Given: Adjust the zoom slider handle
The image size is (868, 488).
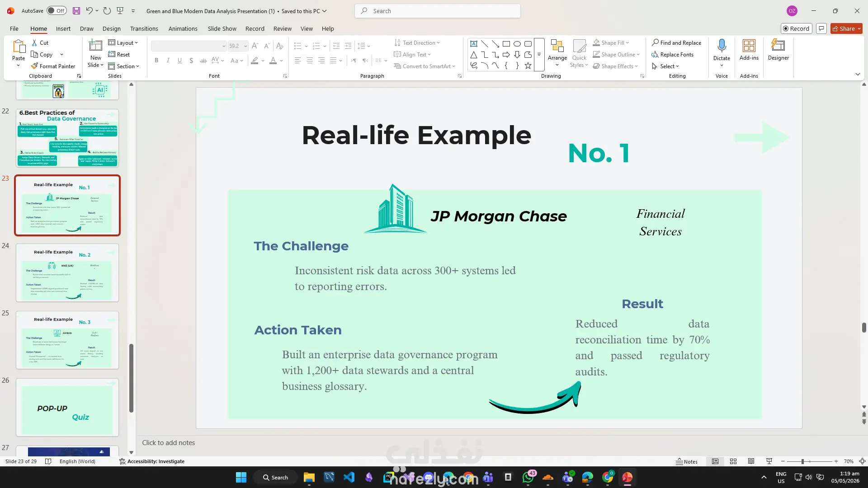Looking at the screenshot, I should [802, 461].
